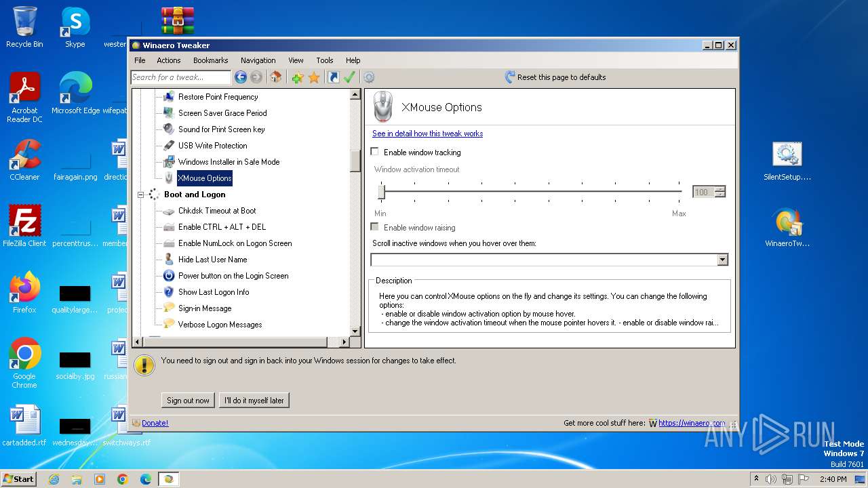Click the Sound for Print Screen key speaker icon
The height and width of the screenshot is (488, 868).
pos(169,129)
